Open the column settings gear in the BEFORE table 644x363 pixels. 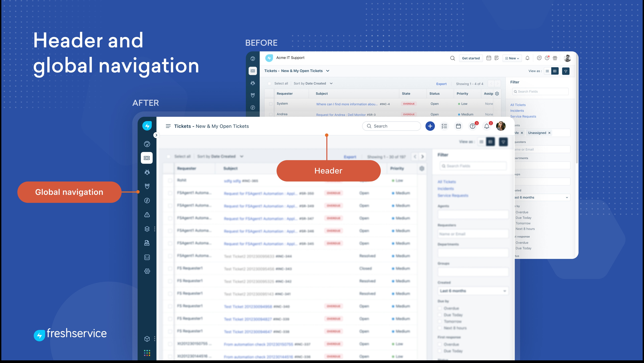tap(497, 94)
